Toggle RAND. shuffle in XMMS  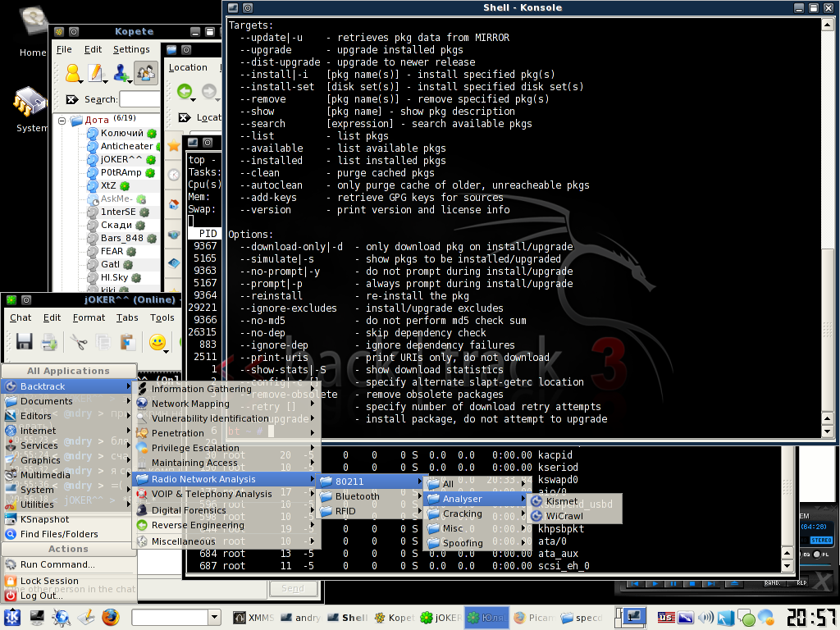point(773,583)
